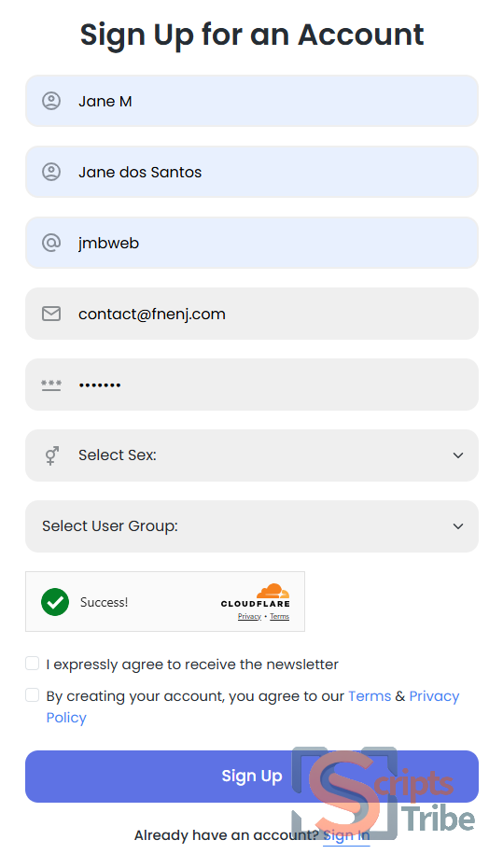
Task: Click the Cloudflare cloud logo
Action: click(x=272, y=591)
